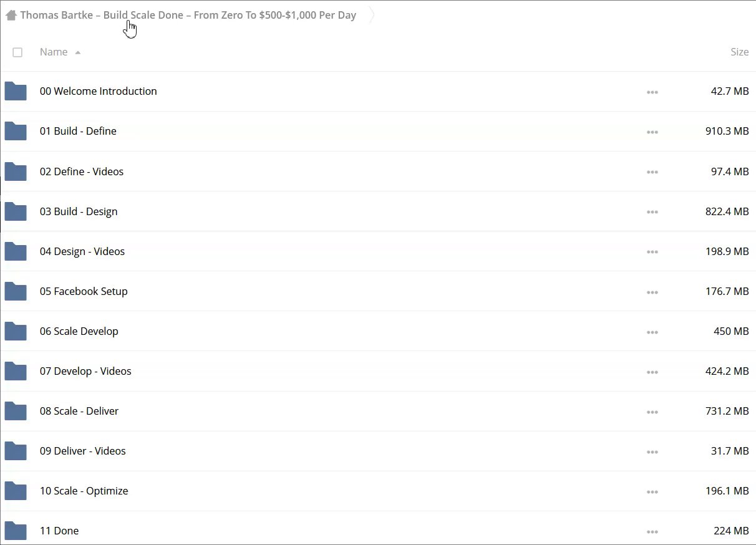Open the 07 Develop - Videos folder

(x=85, y=371)
